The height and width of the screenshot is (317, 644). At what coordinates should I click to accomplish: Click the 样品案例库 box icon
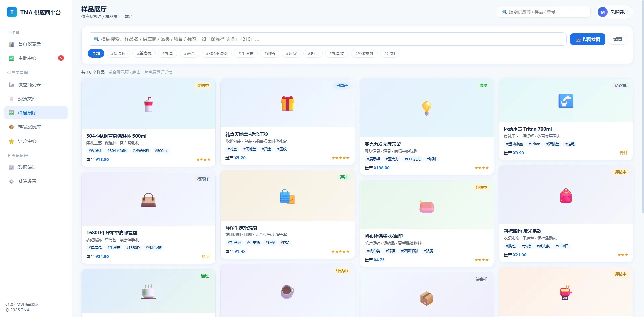[11, 127]
